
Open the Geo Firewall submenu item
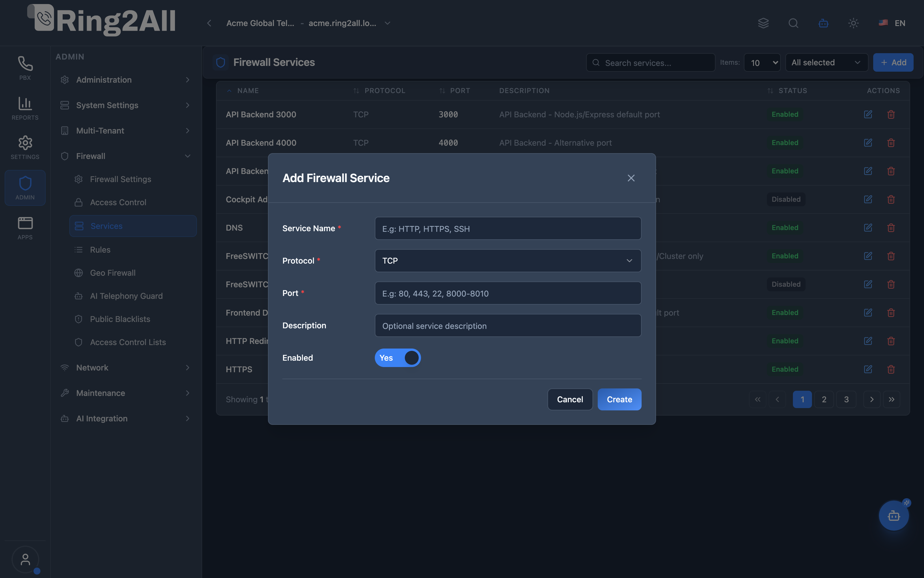point(133,273)
